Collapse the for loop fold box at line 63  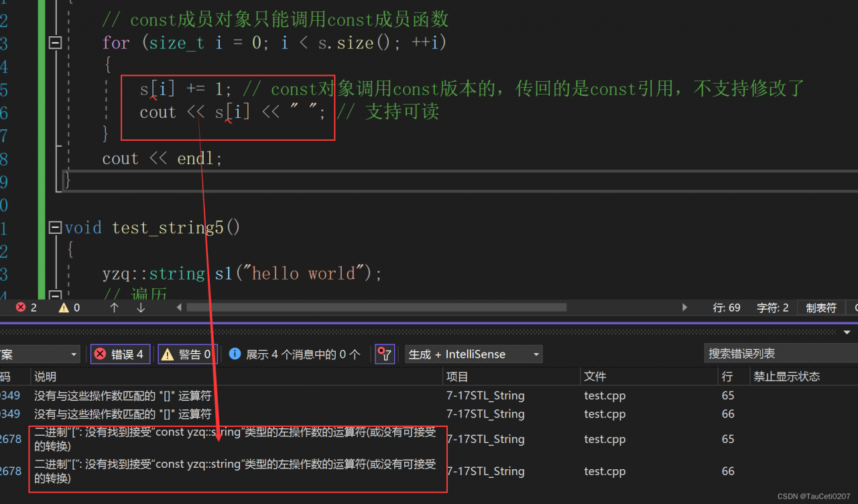click(x=55, y=42)
